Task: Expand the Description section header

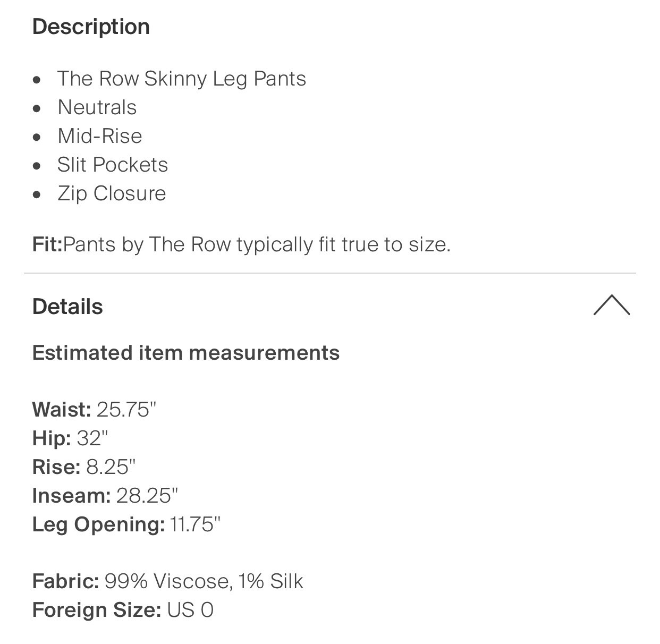Action: click(x=91, y=27)
